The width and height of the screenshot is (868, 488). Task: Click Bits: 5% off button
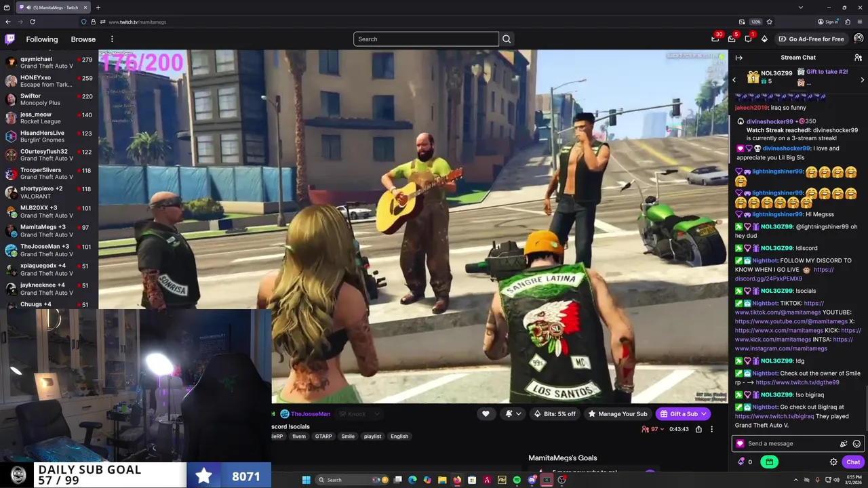[555, 413]
